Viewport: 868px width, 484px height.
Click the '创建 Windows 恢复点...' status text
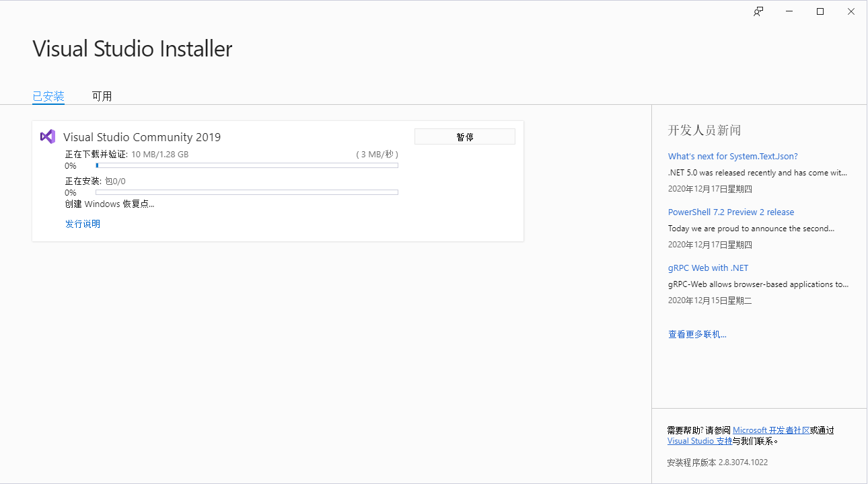pyautogui.click(x=110, y=204)
